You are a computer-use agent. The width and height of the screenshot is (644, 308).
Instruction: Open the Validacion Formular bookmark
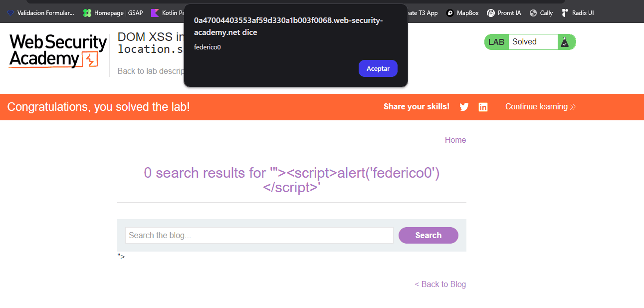pos(40,13)
